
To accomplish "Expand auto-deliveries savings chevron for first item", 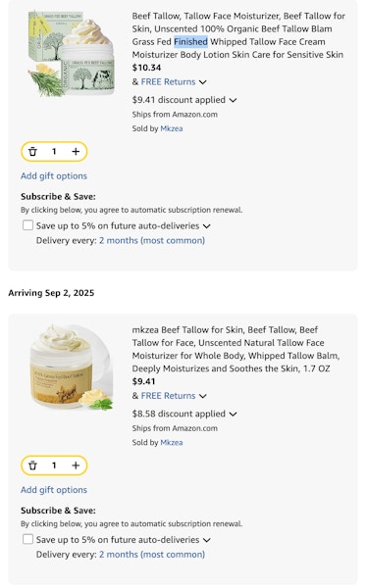I will tap(206, 226).
